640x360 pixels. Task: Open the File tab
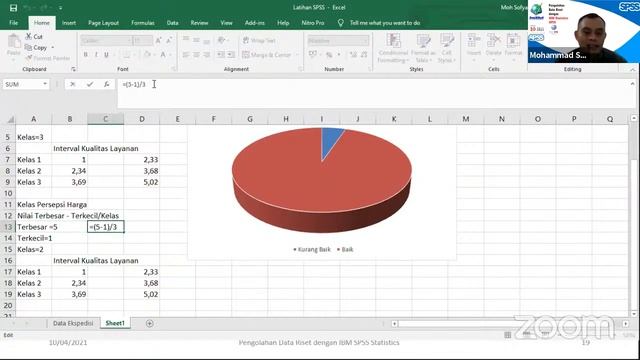pos(13,23)
